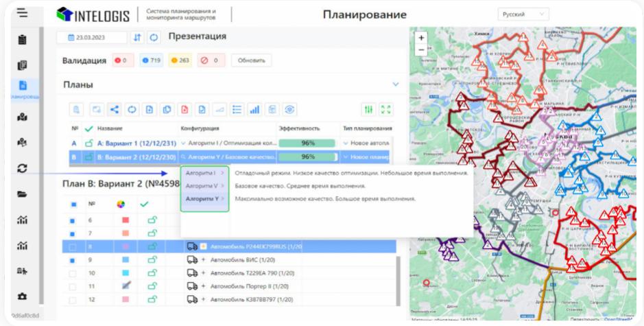
Task: Open configuration dropdown for plan A
Action: pyautogui.click(x=184, y=143)
